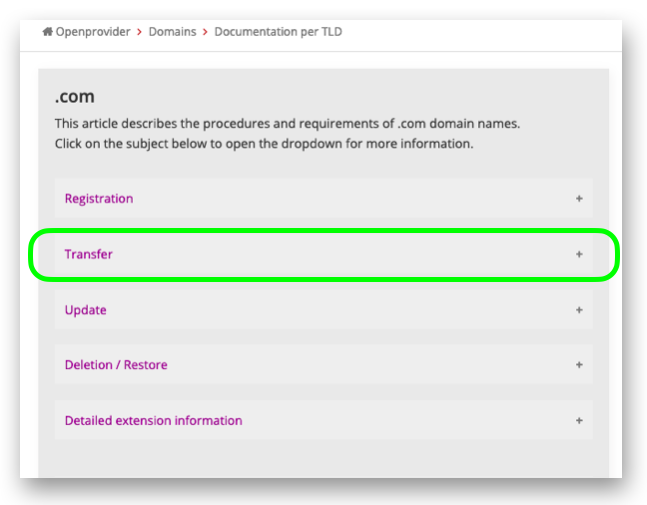Click the sentence starting 'This article describes'
Viewport: 647px width, 505px height.
tap(287, 123)
